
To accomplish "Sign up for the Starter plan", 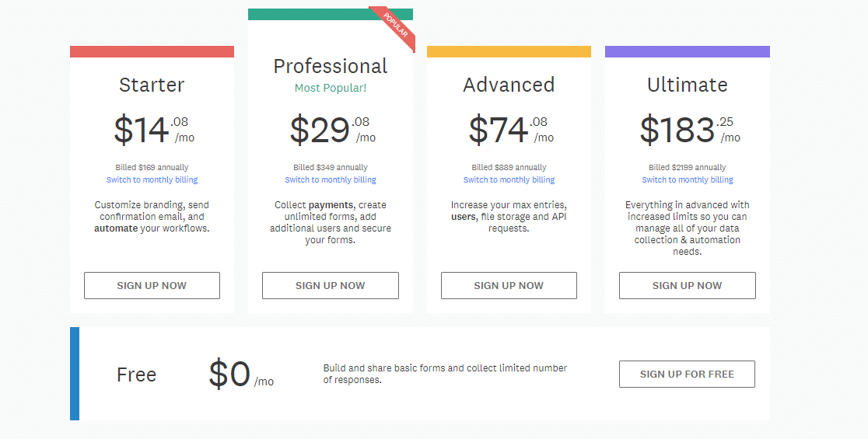I will coord(152,285).
